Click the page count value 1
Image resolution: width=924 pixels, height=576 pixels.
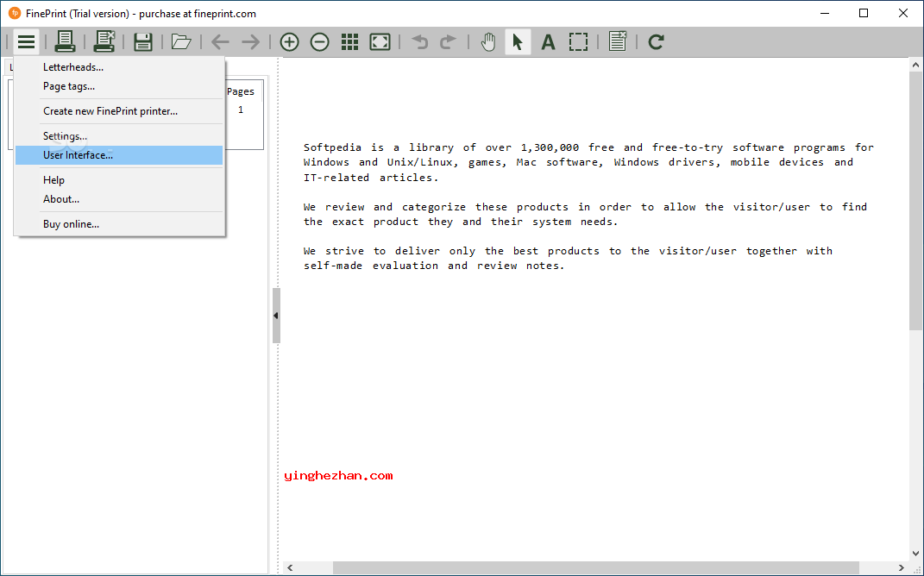pyautogui.click(x=241, y=110)
